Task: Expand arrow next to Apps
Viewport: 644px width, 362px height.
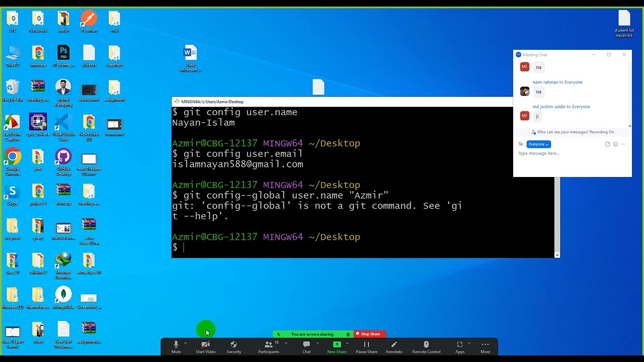Action: pyautogui.click(x=469, y=343)
